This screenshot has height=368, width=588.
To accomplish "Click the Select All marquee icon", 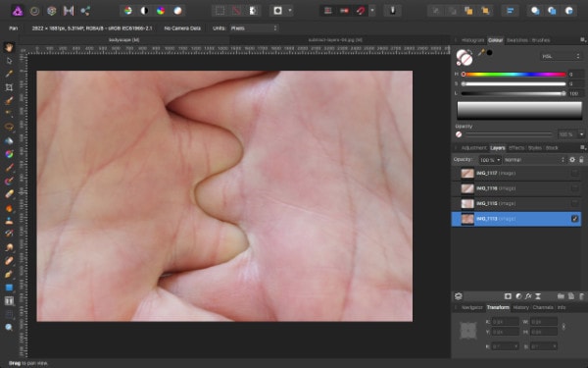I will tap(220, 11).
